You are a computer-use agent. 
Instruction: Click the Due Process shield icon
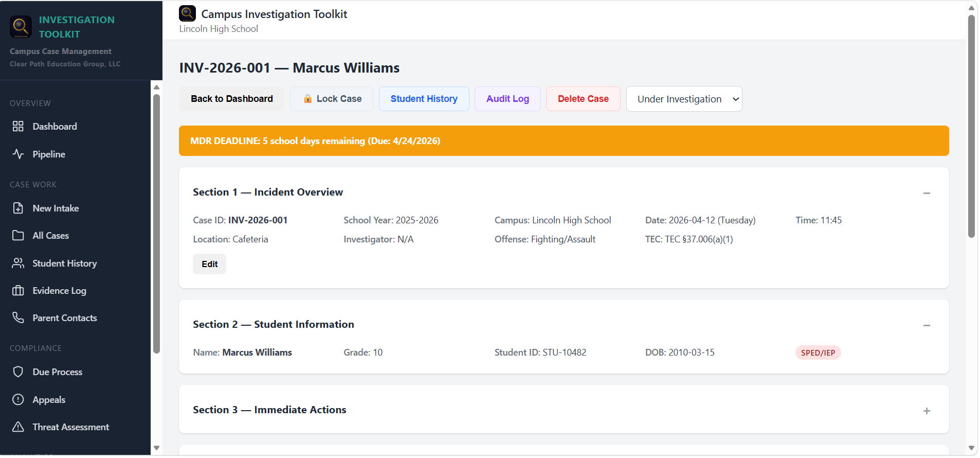click(x=18, y=372)
